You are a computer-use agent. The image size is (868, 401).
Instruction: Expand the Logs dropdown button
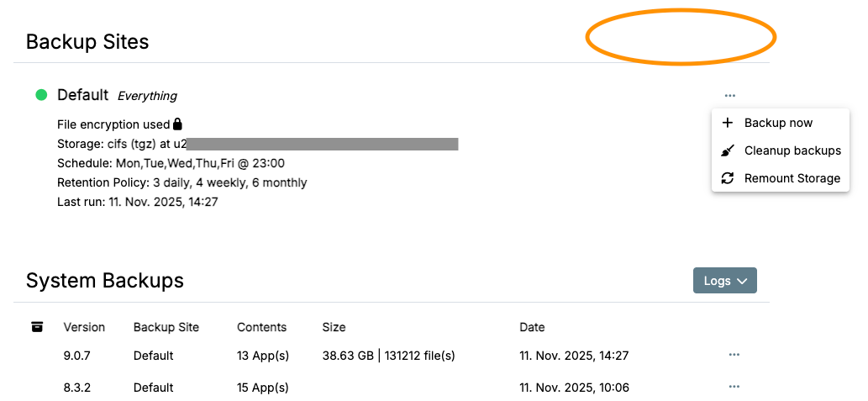(x=724, y=281)
